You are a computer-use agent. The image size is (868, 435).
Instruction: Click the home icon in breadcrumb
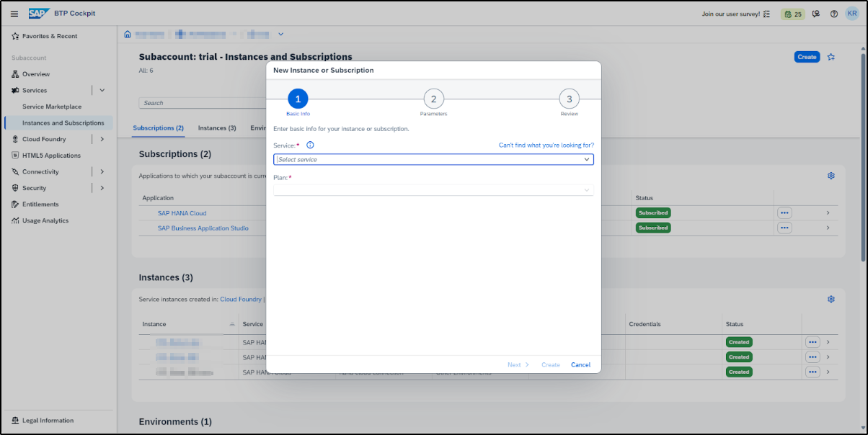coord(128,34)
